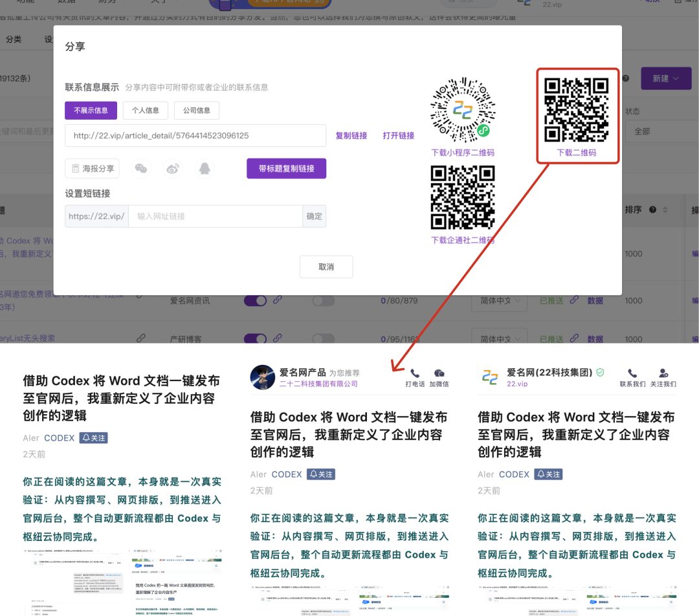Click link icon after 产研博客 toggle
The width and height of the screenshot is (699, 616).
click(277, 338)
